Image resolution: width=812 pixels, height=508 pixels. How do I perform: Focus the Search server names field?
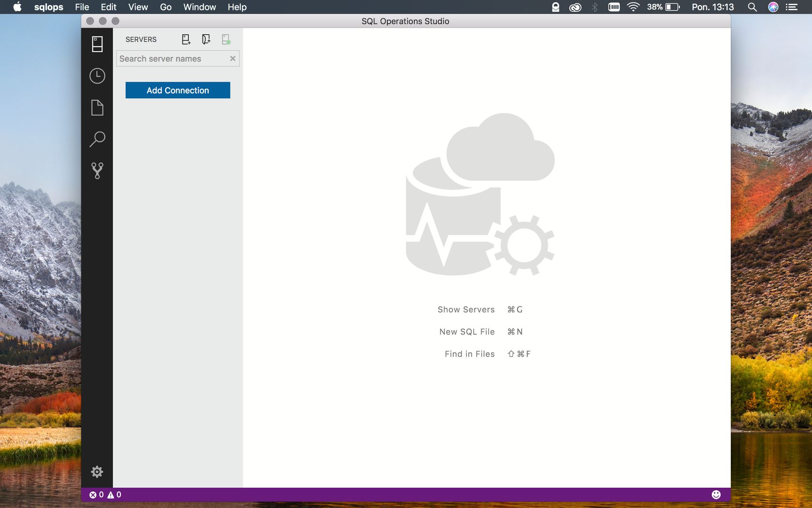178,59
